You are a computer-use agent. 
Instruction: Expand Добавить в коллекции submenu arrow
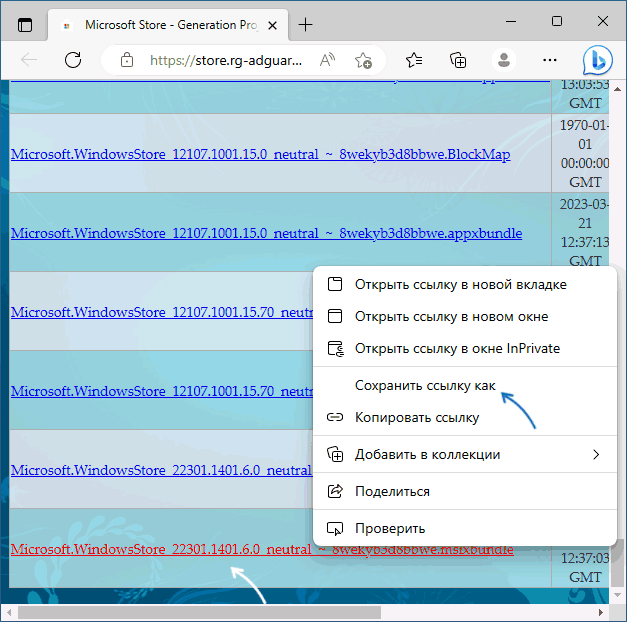click(x=596, y=454)
